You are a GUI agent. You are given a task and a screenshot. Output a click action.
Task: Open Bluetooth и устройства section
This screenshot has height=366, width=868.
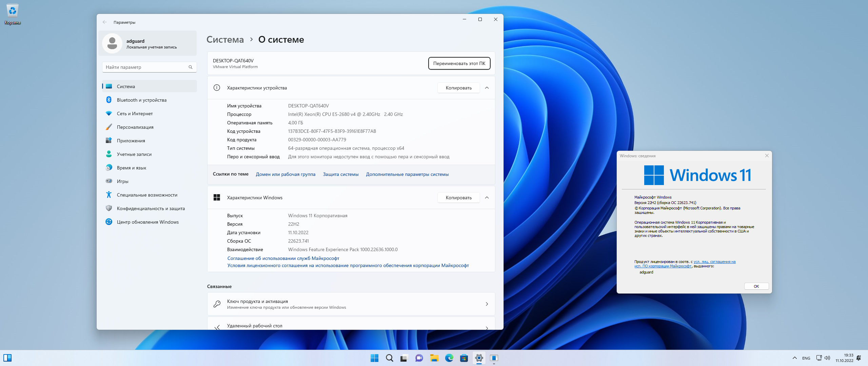[149, 100]
